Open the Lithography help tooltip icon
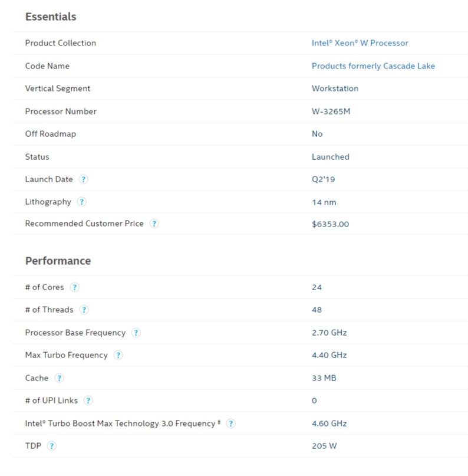The image size is (468, 476). 81,202
